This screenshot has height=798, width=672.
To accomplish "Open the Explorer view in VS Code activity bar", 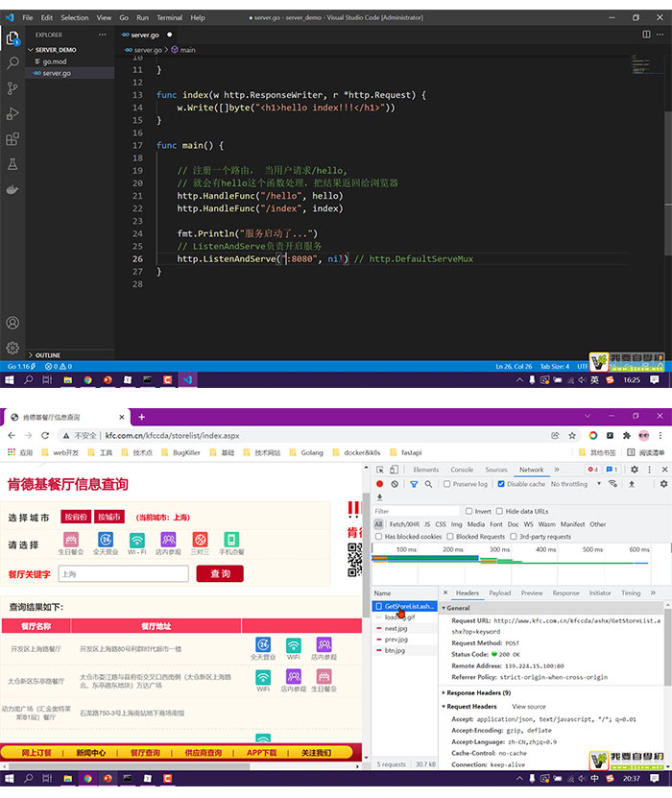I will [x=12, y=38].
